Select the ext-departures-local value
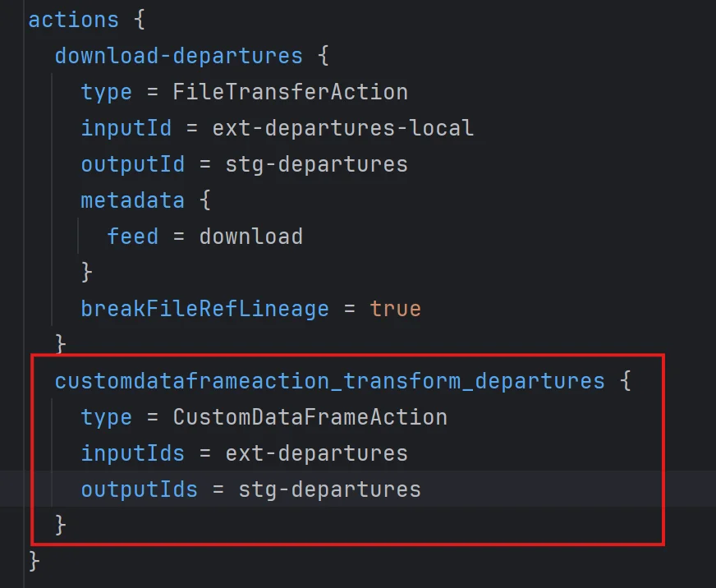 pyautogui.click(x=342, y=127)
